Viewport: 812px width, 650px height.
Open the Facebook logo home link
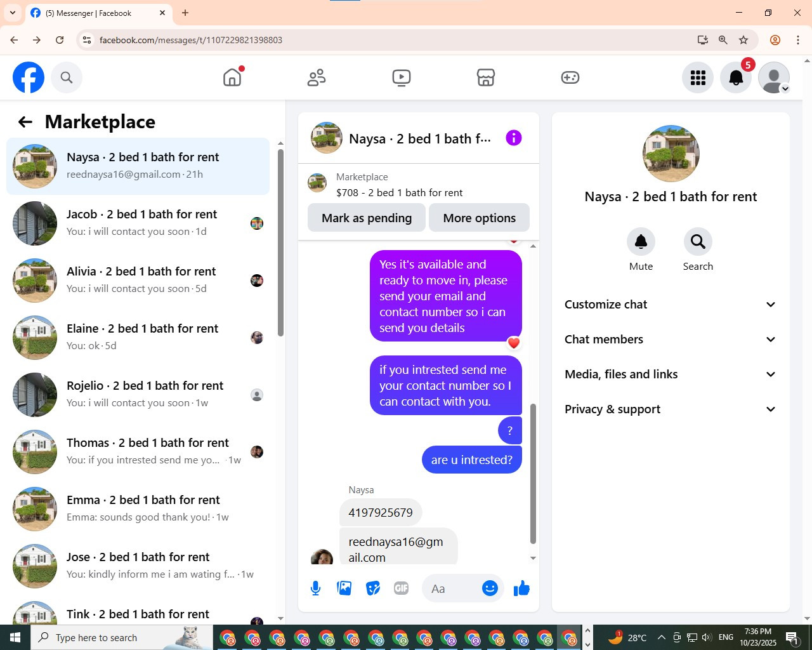pyautogui.click(x=29, y=77)
